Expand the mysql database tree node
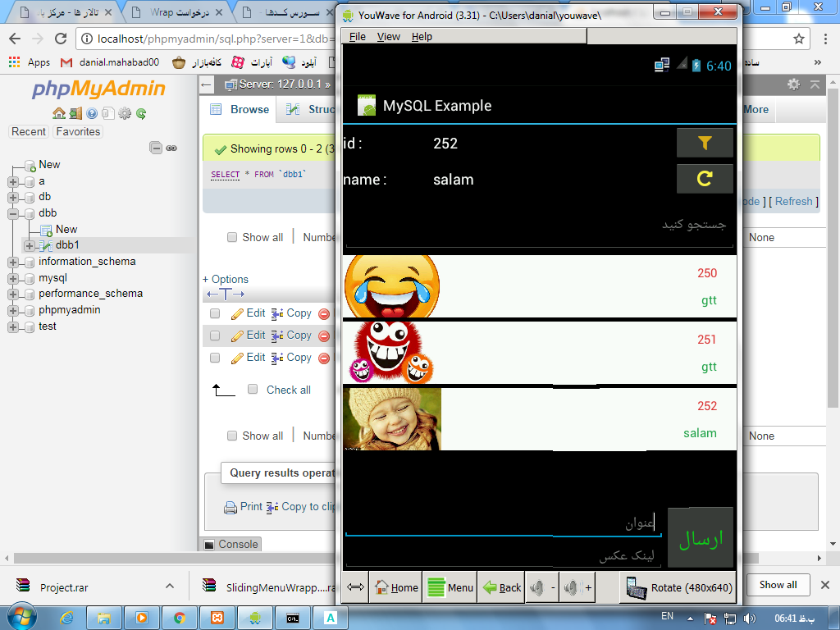 pyautogui.click(x=13, y=278)
